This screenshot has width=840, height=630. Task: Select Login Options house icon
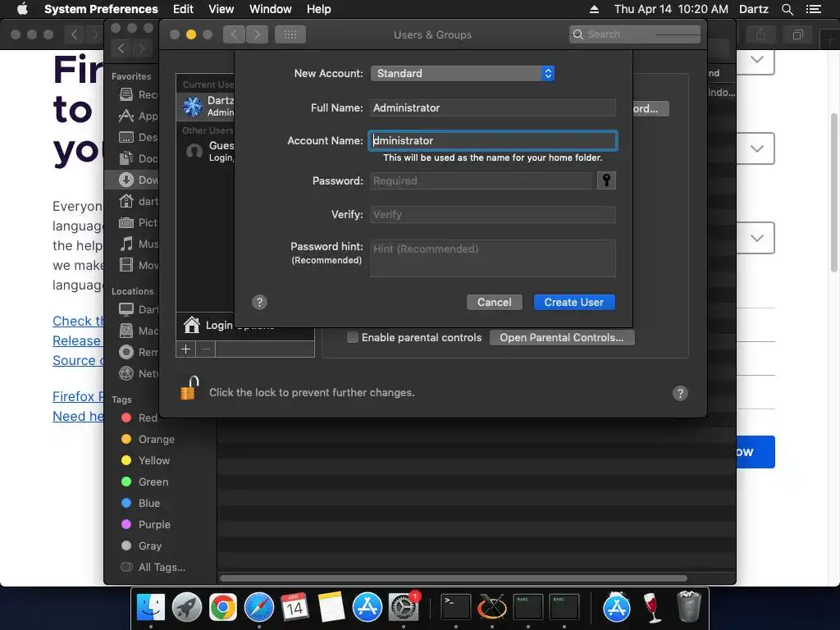pyautogui.click(x=191, y=325)
